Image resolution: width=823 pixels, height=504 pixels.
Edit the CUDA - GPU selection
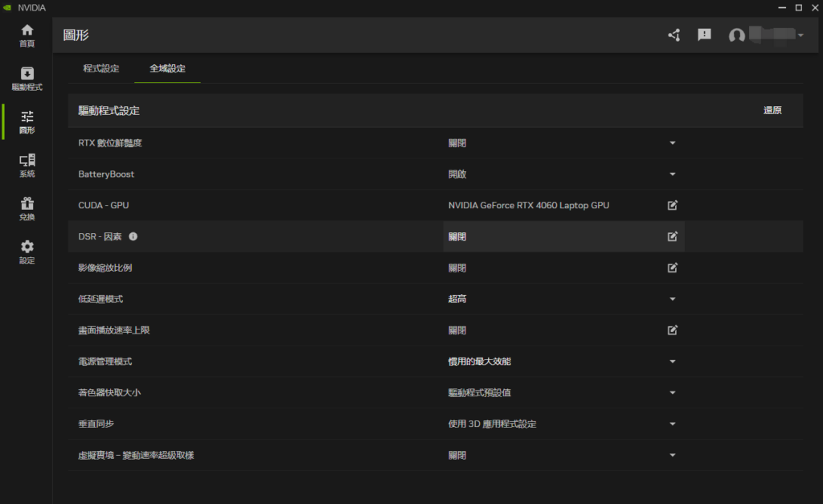(x=672, y=205)
